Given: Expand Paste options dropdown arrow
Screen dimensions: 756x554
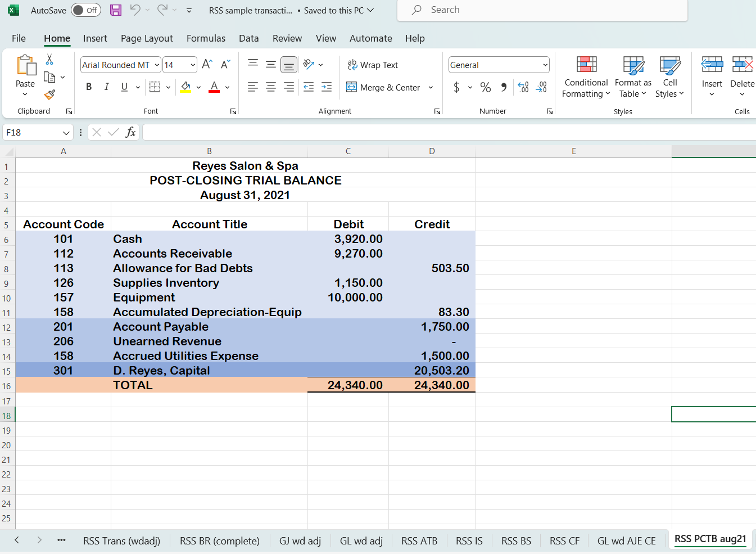Looking at the screenshot, I should pos(25,94).
